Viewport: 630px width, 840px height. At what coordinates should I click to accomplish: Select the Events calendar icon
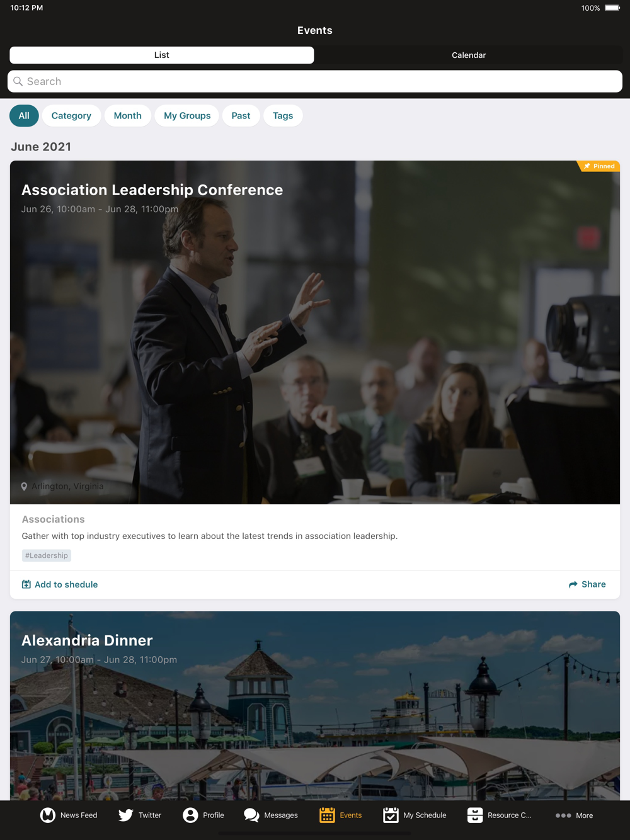point(327,815)
